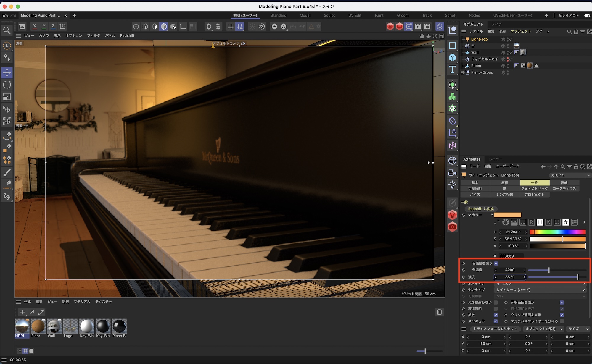Select the Rotate tool in left toolbar

(x=7, y=85)
